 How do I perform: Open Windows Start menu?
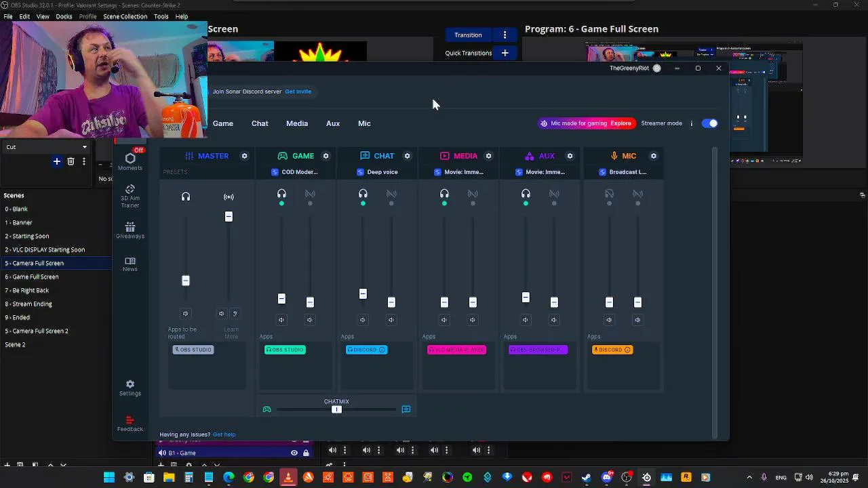(x=109, y=477)
